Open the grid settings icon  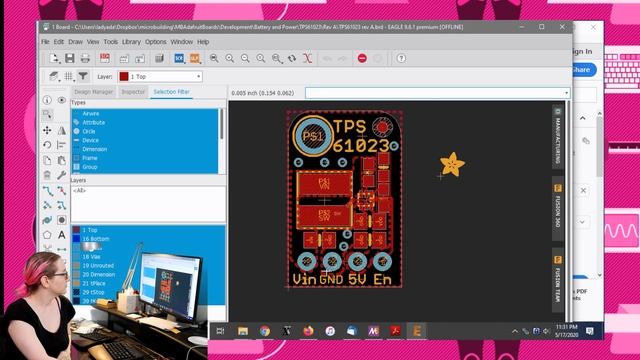pyautogui.click(x=69, y=76)
